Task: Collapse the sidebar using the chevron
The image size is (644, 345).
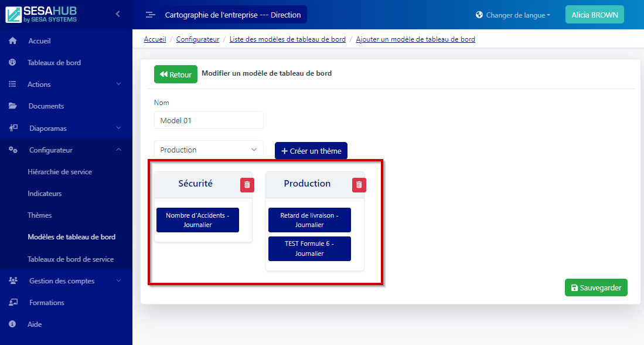Action: click(117, 13)
